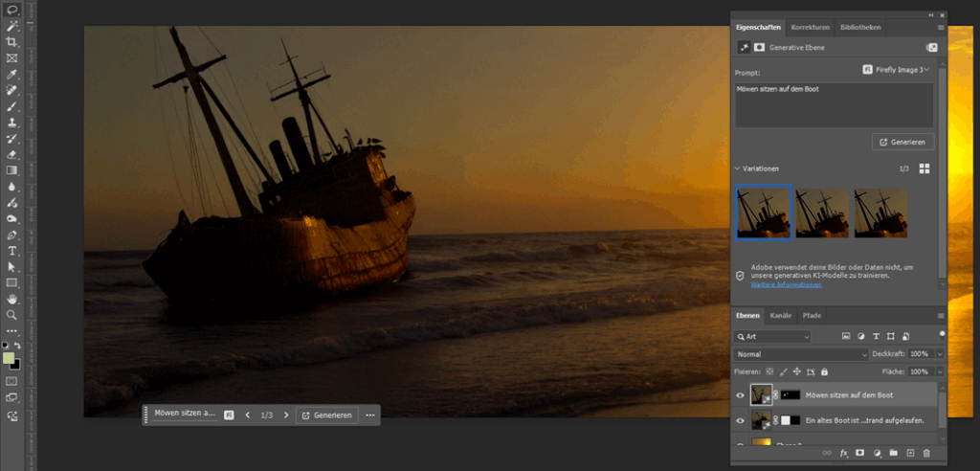Switch to the Kanäle tab
This screenshot has width=980, height=471.
tap(781, 316)
